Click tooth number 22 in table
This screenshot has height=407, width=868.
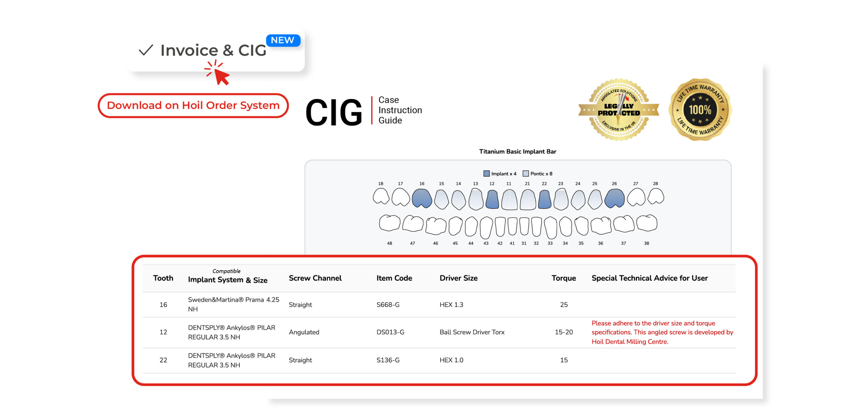click(163, 360)
